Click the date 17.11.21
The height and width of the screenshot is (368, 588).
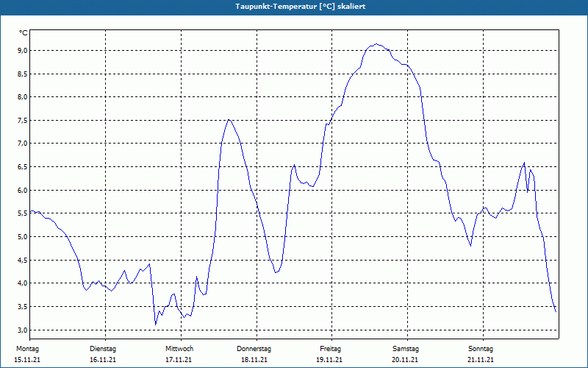tap(179, 360)
